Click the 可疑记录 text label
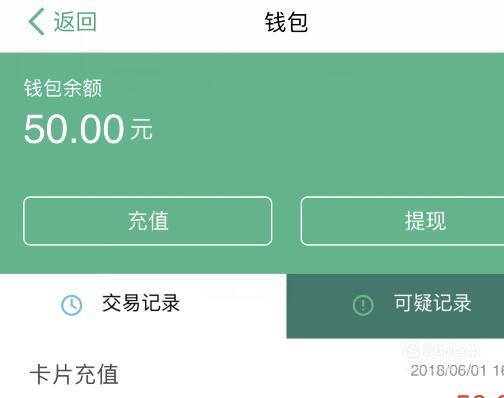Image resolution: width=504 pixels, height=398 pixels. click(x=433, y=303)
